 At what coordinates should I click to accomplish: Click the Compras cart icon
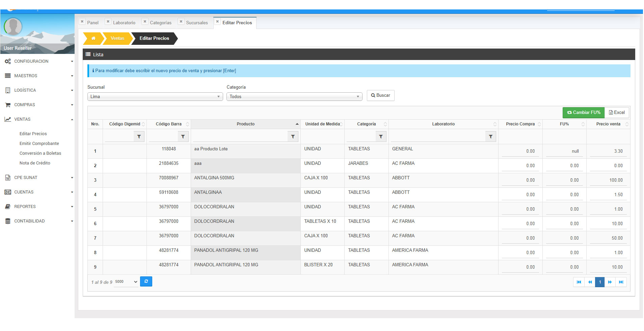(x=8, y=105)
